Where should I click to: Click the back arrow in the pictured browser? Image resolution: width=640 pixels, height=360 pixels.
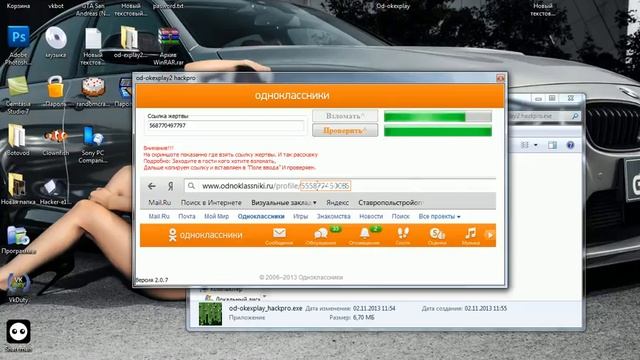[x=151, y=186]
